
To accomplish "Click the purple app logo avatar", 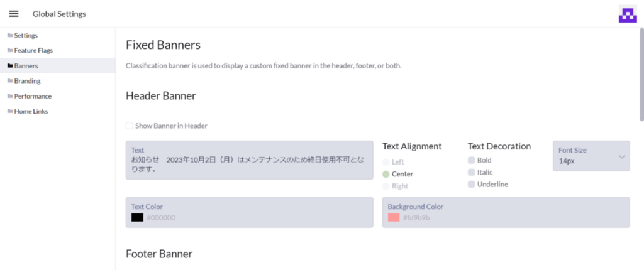I will point(628,14).
